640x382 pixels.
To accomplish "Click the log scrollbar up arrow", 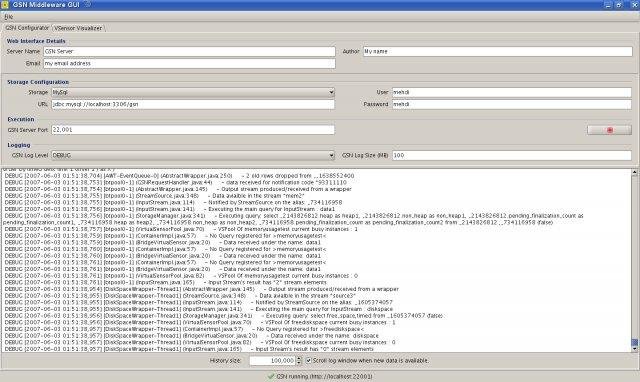I will (x=635, y=172).
